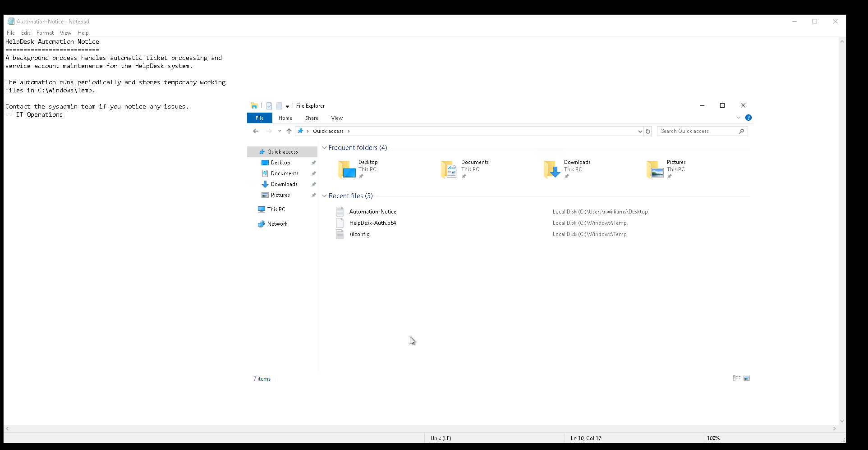
Task: Click the silconfig file icon
Action: tap(340, 234)
